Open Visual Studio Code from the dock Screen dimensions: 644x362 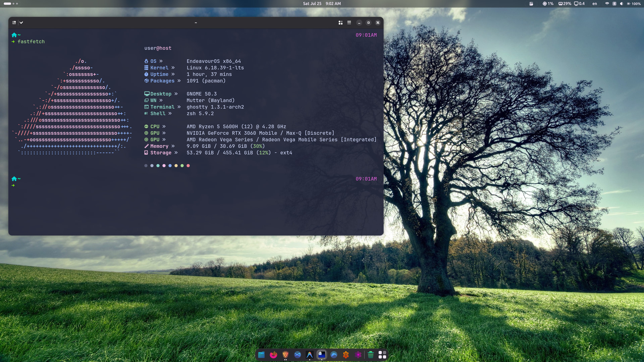[298, 355]
